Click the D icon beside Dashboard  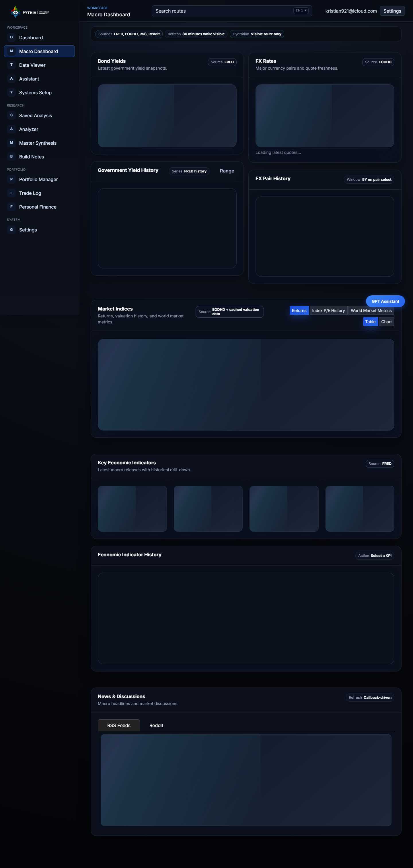(x=11, y=38)
